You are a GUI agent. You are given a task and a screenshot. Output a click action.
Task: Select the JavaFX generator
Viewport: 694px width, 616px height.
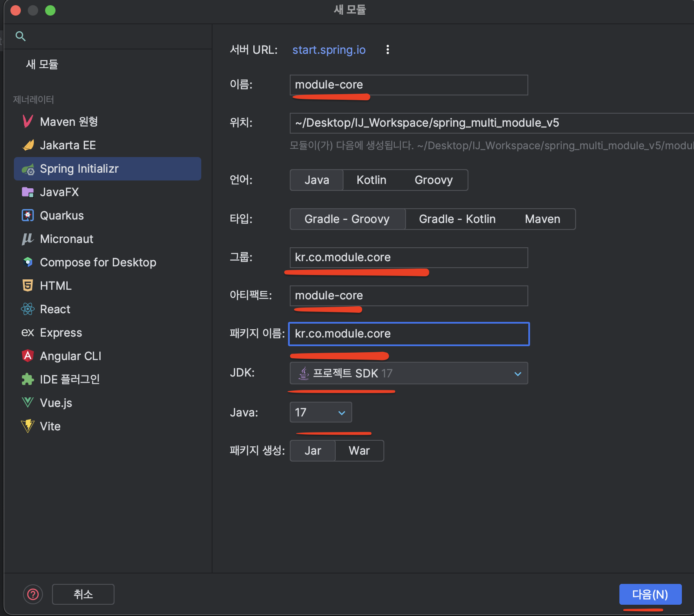point(108,192)
